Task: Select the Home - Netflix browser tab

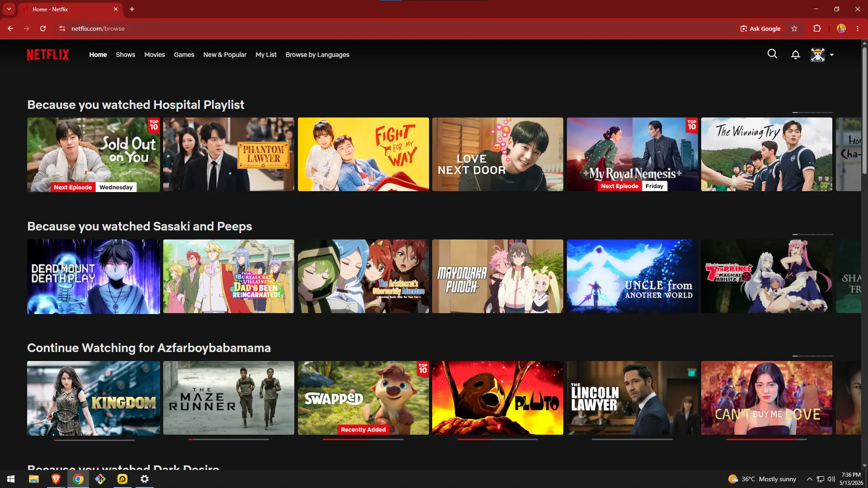Action: coord(70,9)
